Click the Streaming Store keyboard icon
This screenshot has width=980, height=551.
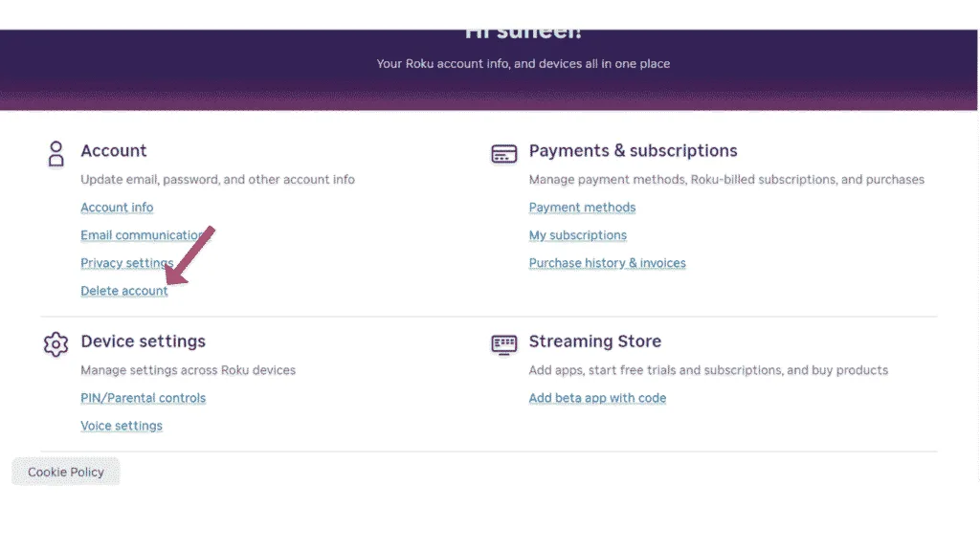pos(503,344)
